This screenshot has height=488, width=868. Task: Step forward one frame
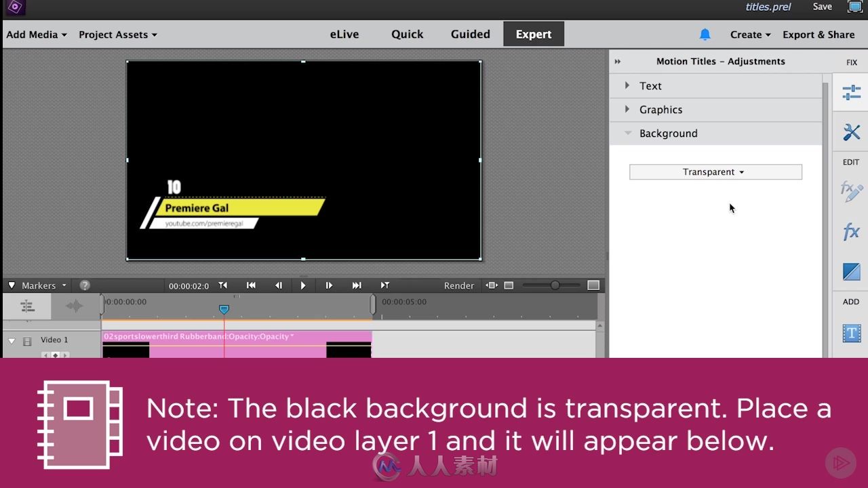pyautogui.click(x=329, y=285)
